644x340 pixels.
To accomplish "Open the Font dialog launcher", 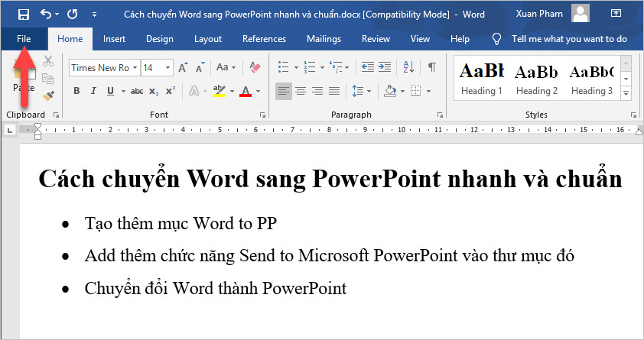I will coord(263,115).
